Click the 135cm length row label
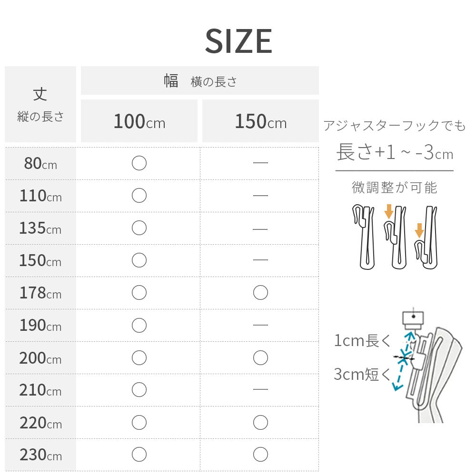This screenshot has height=476, width=476. (x=40, y=228)
